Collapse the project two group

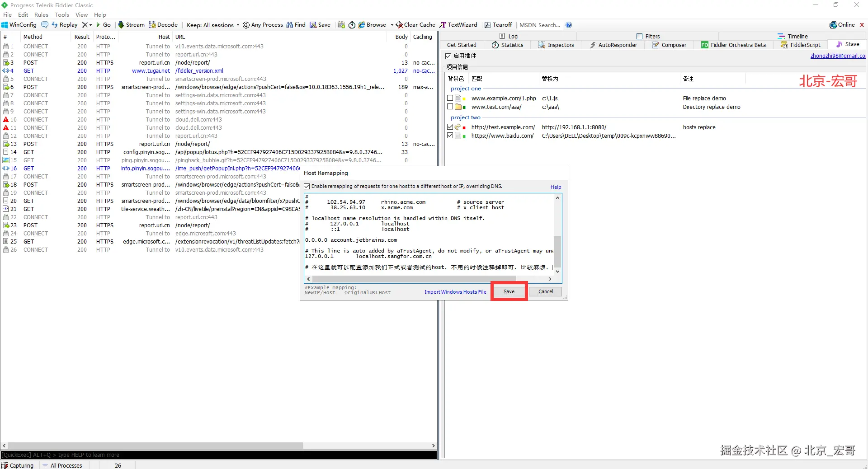coord(465,117)
